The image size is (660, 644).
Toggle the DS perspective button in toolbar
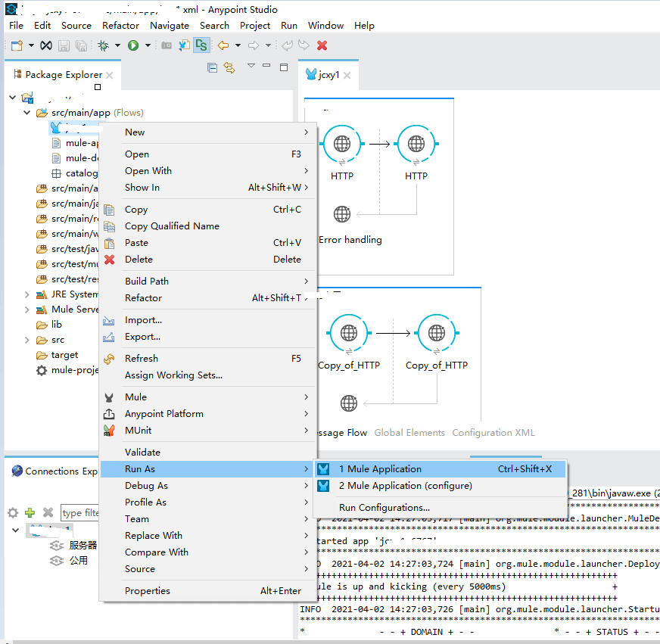[201, 45]
